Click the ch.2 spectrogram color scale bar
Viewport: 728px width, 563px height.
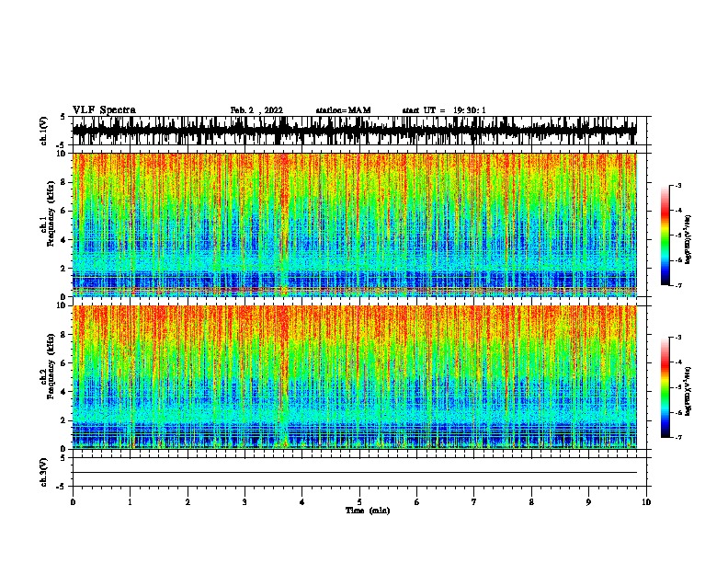pyautogui.click(x=665, y=387)
